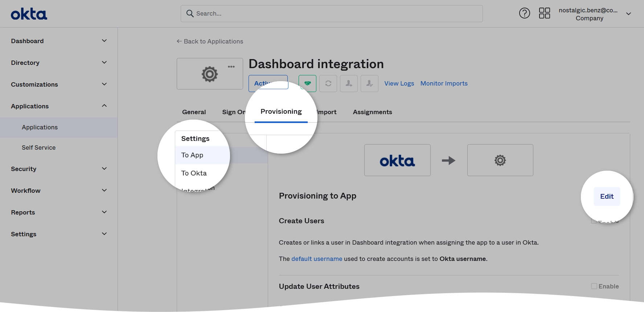Click the Dashboard integration title
The image size is (644, 312).
[x=316, y=64]
